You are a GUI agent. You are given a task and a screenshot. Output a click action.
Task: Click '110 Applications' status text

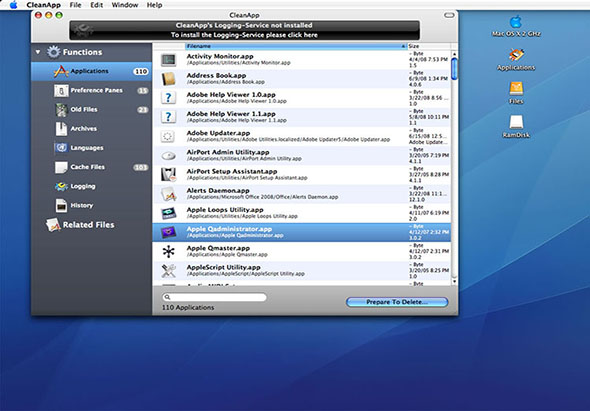(188, 307)
